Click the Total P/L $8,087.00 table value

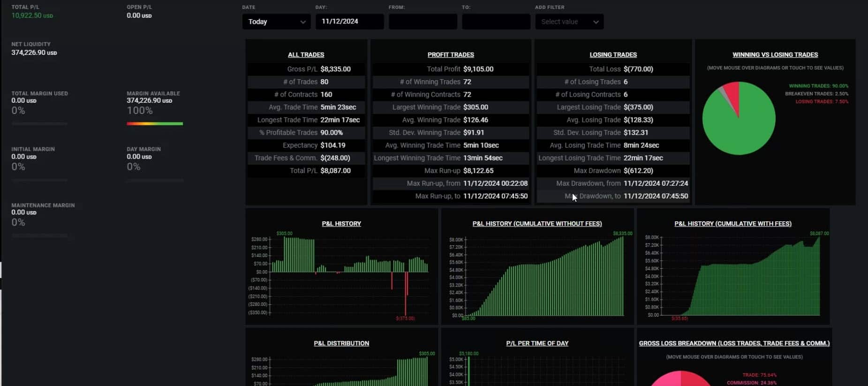pyautogui.click(x=336, y=171)
